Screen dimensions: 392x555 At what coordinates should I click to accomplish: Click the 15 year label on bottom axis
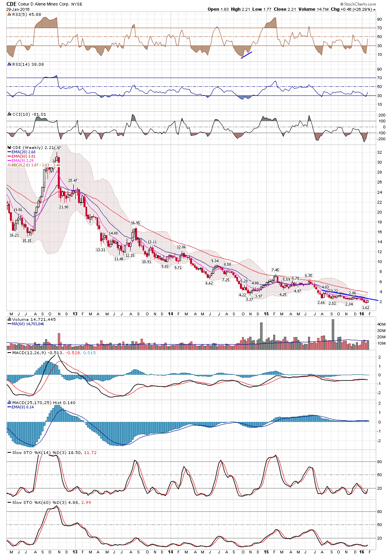tap(266, 552)
